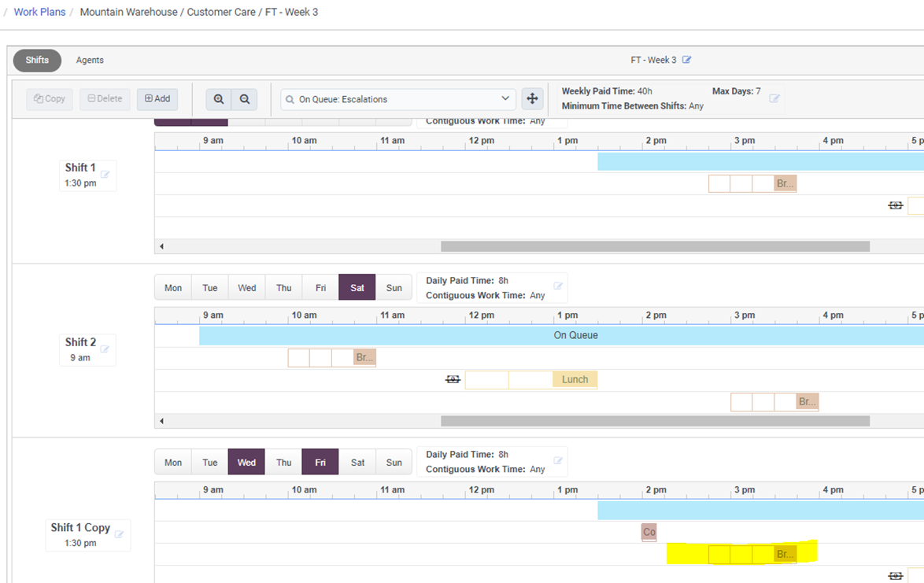
Task: Deselect Sat for Shift 2
Action: coord(357,287)
